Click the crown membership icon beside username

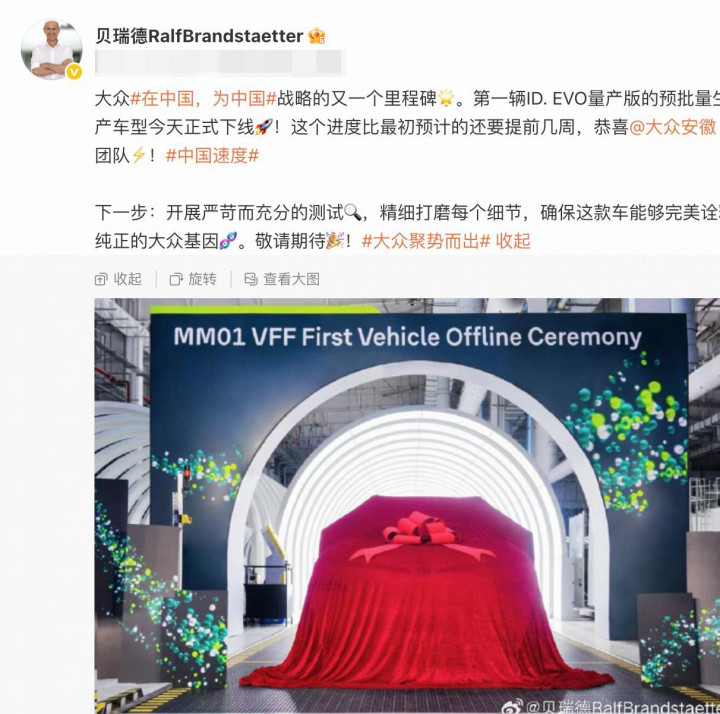pyautogui.click(x=317, y=36)
